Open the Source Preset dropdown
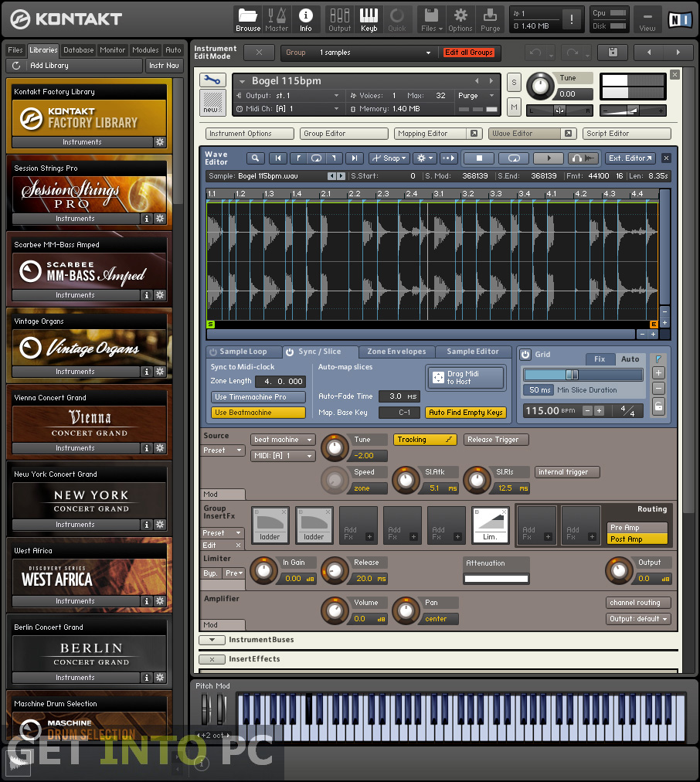Screen dimensions: 700x782 tap(223, 450)
